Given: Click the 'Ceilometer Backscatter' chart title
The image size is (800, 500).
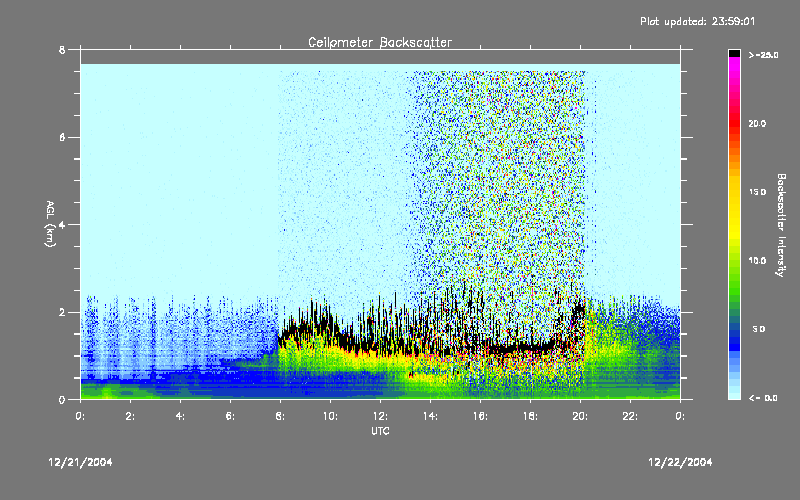Looking at the screenshot, I should pyautogui.click(x=380, y=42).
